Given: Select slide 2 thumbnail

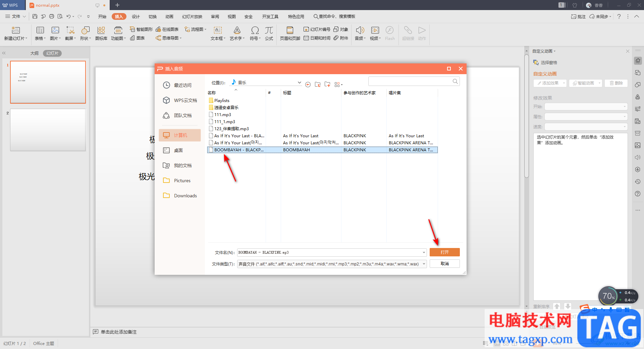Looking at the screenshot, I should tap(48, 130).
